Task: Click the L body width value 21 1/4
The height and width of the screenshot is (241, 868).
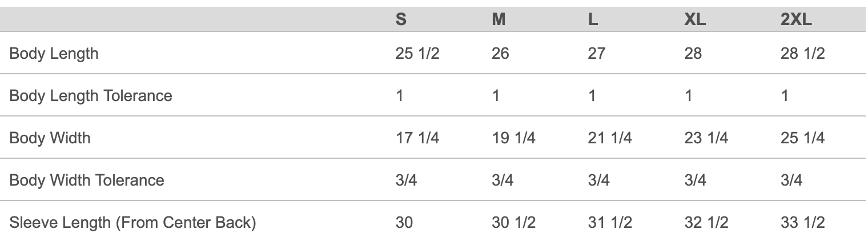Action: pos(609,138)
